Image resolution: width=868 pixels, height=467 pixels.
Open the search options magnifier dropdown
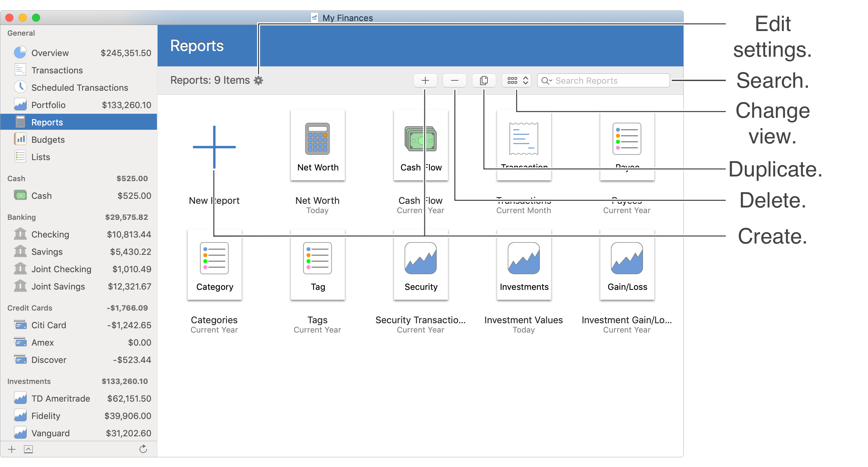pyautogui.click(x=546, y=80)
